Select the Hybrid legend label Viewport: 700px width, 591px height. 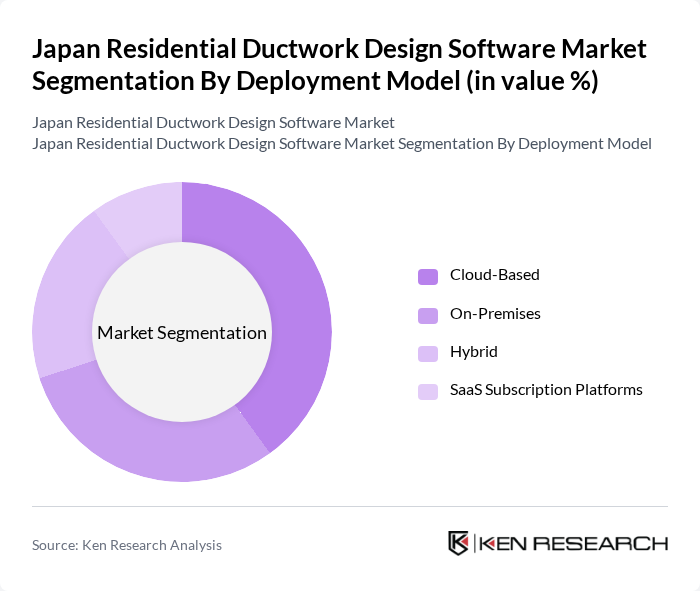pyautogui.click(x=474, y=352)
